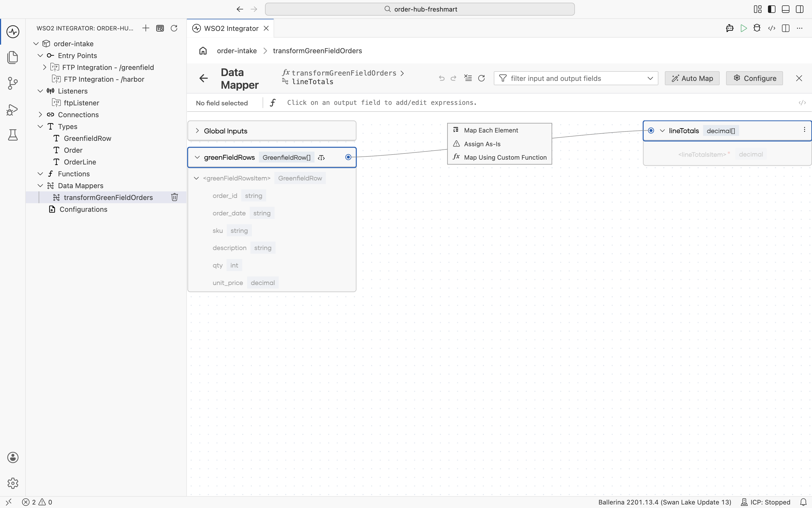Collapse greenFieldRows input node
This screenshot has height=508, width=812.
[197, 157]
